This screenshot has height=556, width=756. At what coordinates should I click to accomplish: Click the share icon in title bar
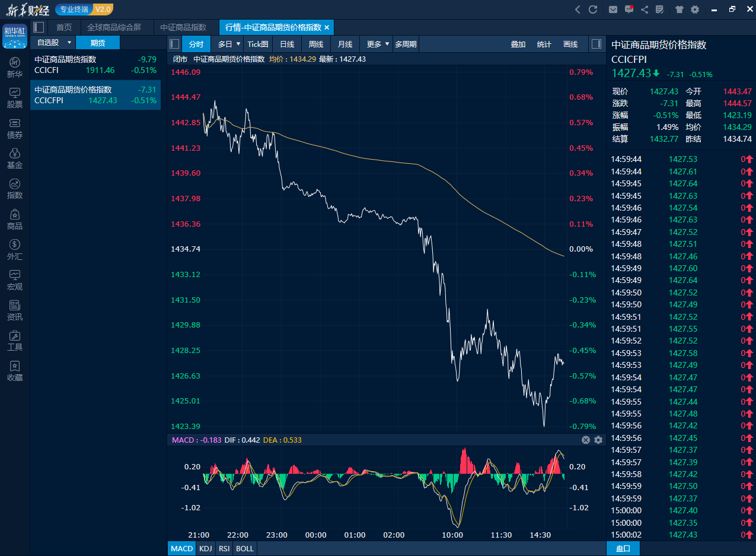[x=645, y=9]
